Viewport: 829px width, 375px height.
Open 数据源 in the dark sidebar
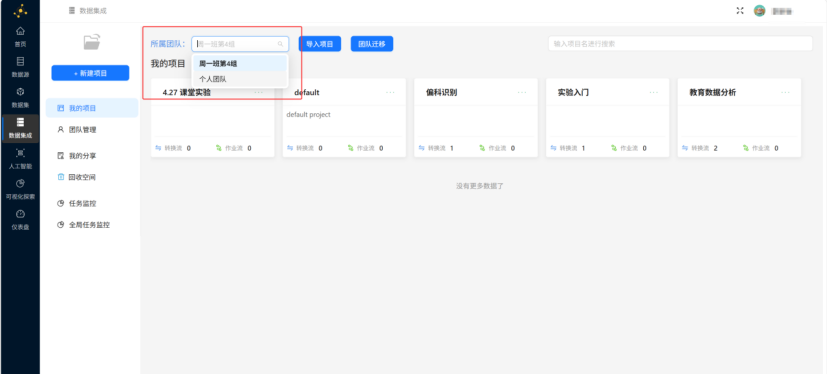20,67
